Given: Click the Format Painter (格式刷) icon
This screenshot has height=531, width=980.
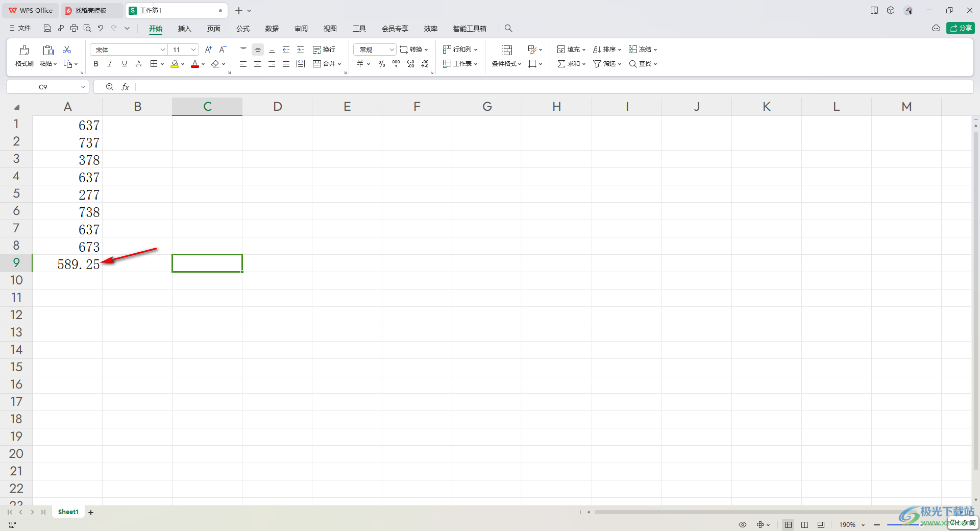Looking at the screenshot, I should 24,50.
